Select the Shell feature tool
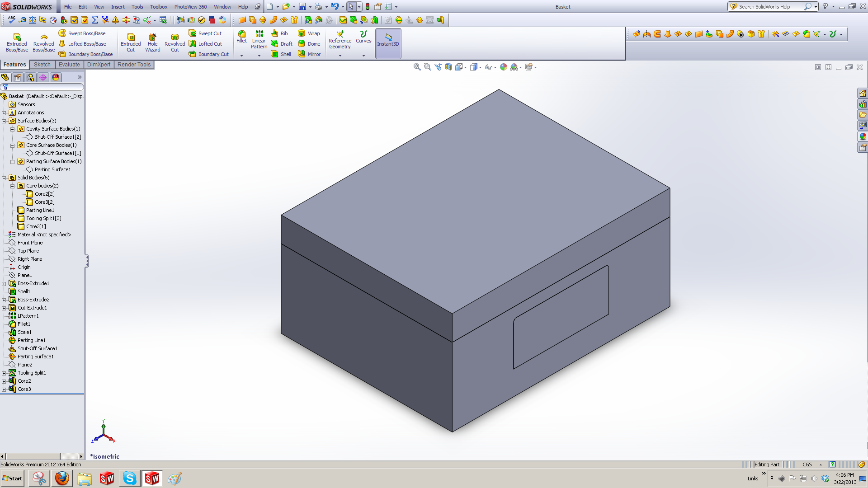The width and height of the screenshot is (868, 488). pos(281,54)
